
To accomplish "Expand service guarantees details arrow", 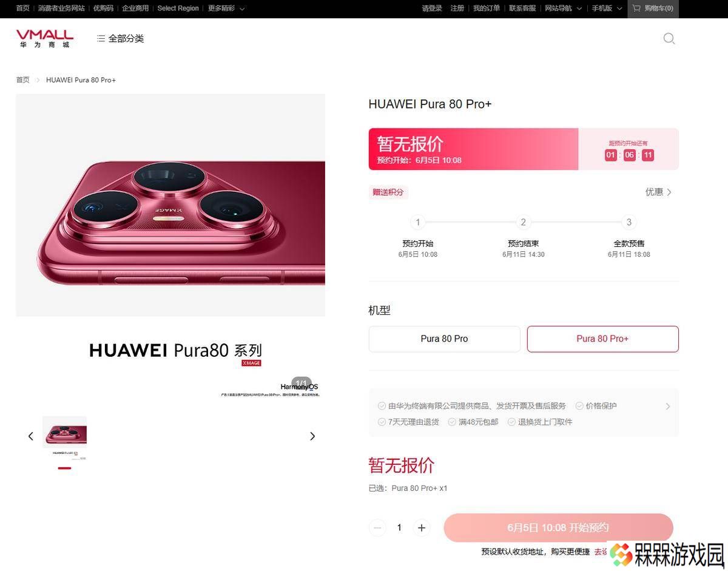I will tap(668, 407).
